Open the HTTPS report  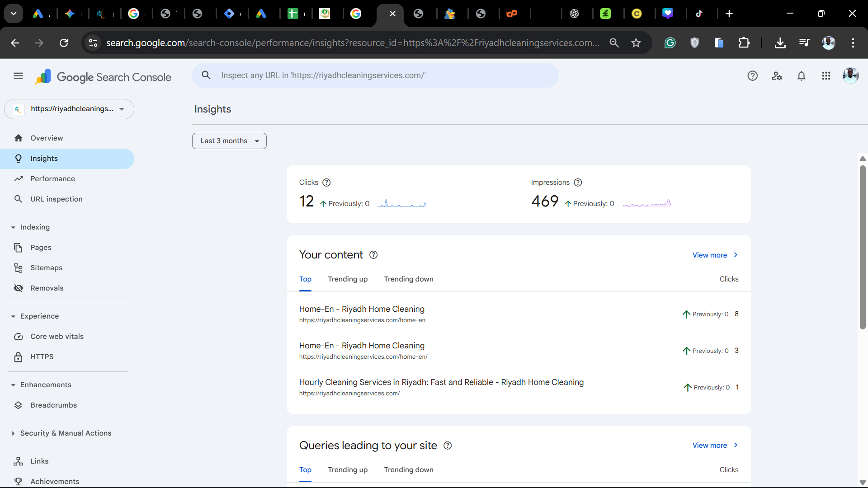coord(41,357)
